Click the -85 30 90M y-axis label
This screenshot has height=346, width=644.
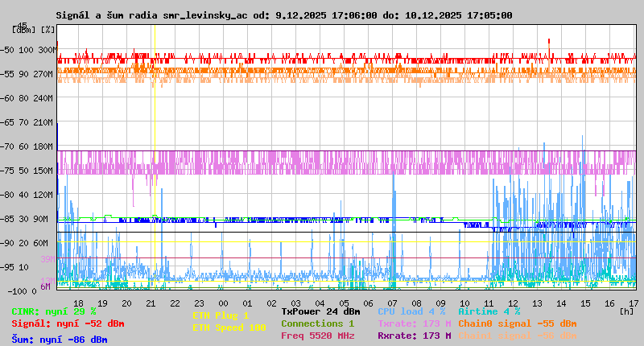click(x=24, y=219)
